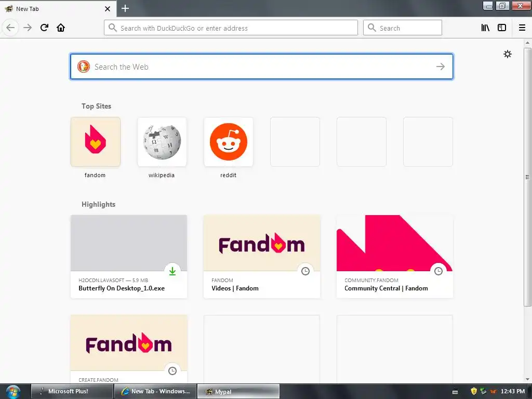Click the on-screen keyboard tray icon
The width and height of the screenshot is (532, 399).
(455, 392)
